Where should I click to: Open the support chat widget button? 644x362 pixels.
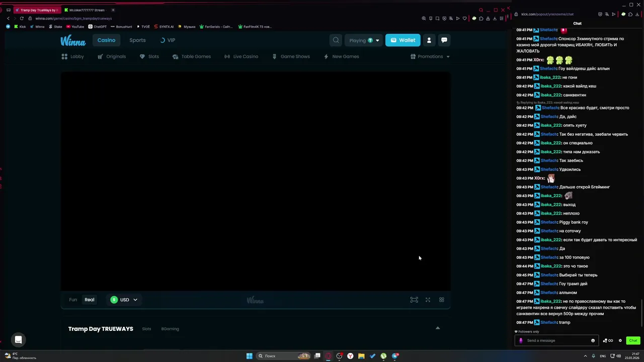click(x=18, y=340)
